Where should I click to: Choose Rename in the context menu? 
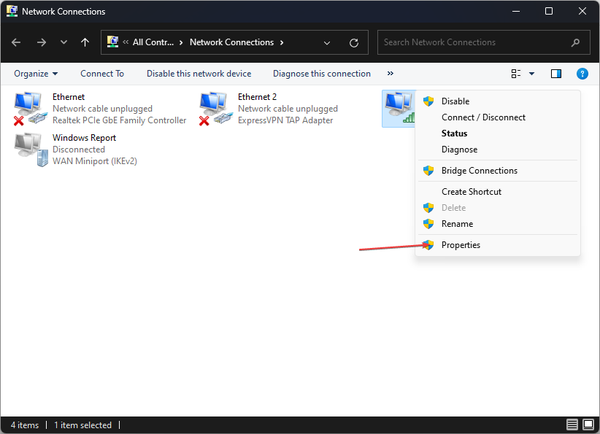click(x=498, y=224)
